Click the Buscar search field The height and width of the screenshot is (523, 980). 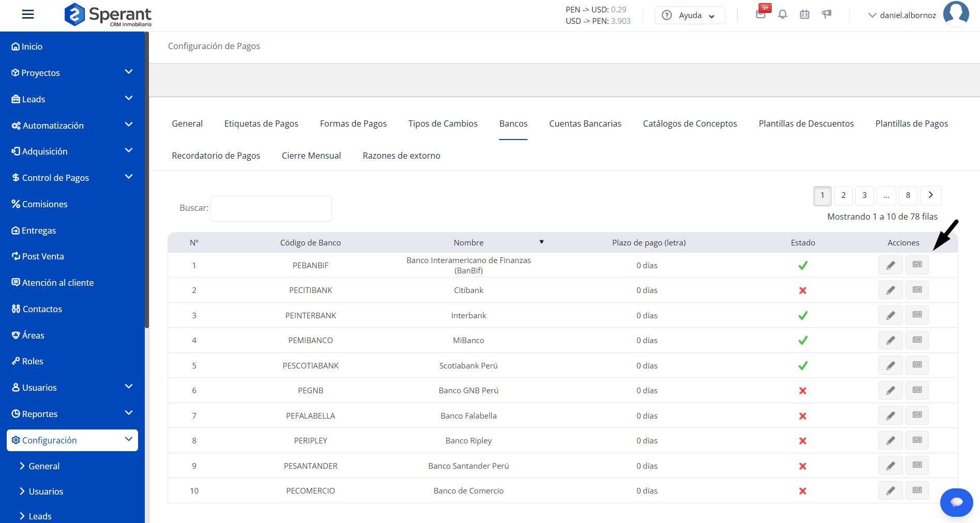pos(271,208)
